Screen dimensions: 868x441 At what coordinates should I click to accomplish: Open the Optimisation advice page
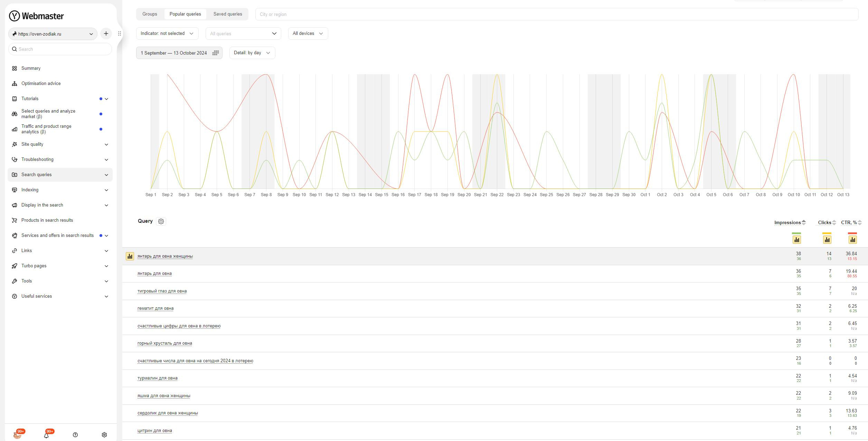[x=41, y=84]
